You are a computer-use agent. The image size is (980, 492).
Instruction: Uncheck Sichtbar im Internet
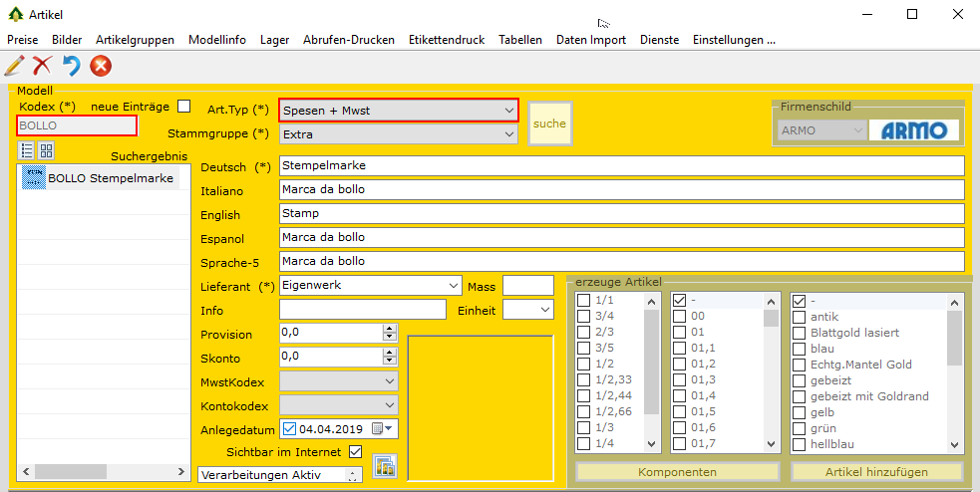[x=355, y=452]
